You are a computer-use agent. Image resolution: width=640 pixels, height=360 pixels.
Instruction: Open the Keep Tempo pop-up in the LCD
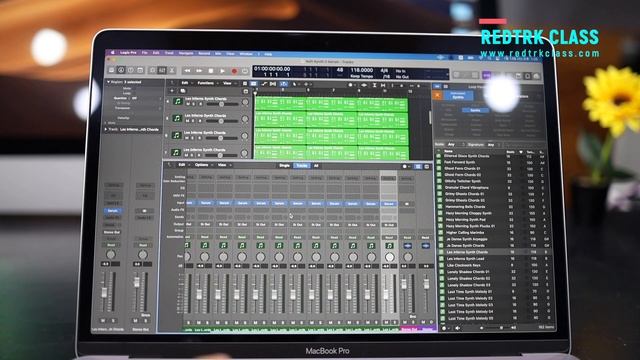coord(362,76)
